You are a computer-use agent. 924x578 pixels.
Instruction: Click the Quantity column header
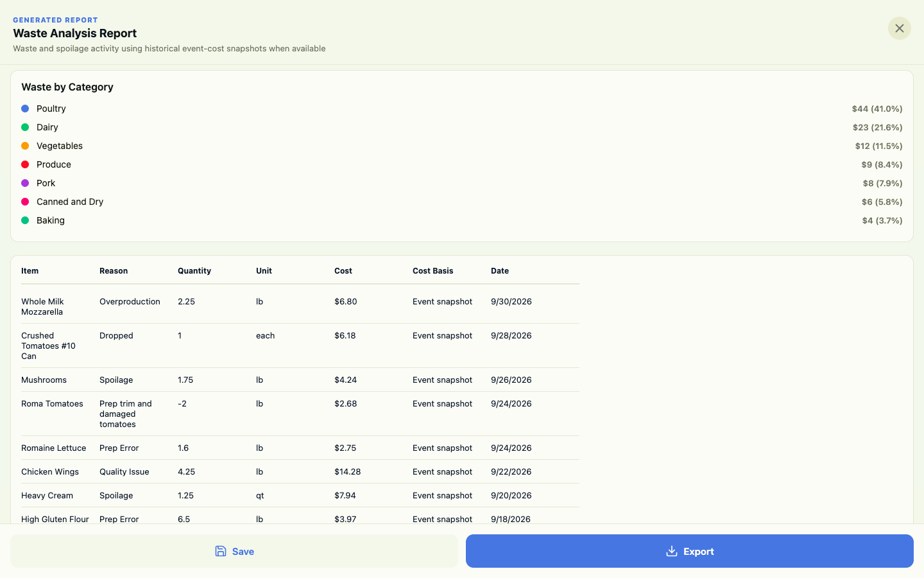(x=194, y=271)
